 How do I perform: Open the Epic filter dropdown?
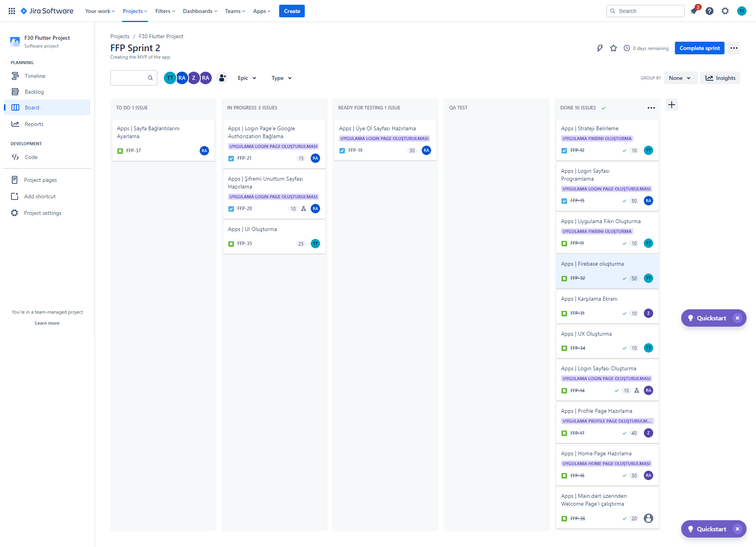[246, 78]
